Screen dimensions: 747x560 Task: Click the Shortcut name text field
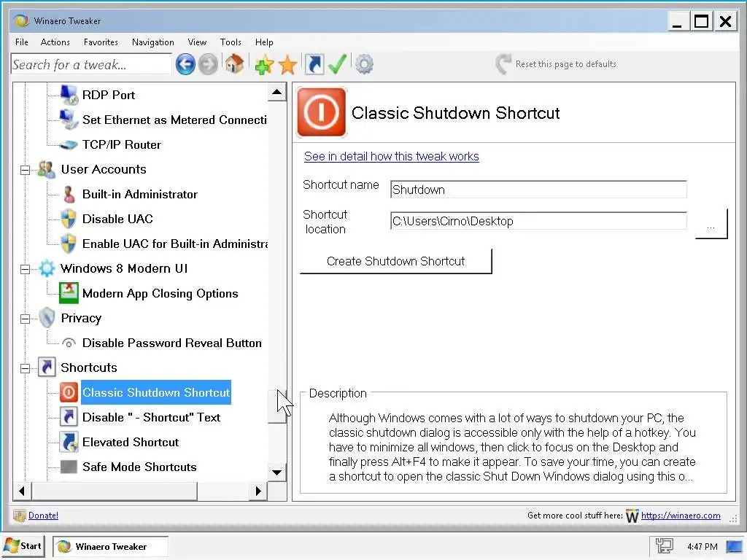pos(538,190)
